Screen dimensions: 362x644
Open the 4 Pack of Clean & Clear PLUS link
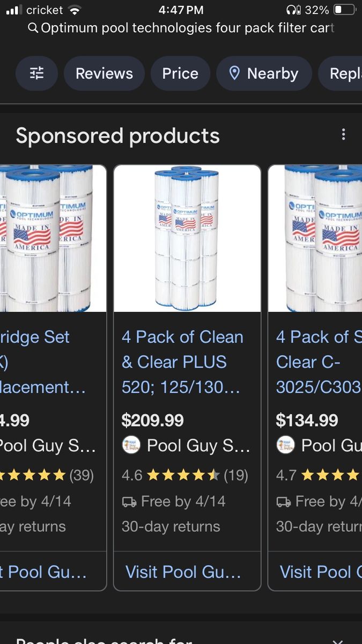tap(182, 362)
